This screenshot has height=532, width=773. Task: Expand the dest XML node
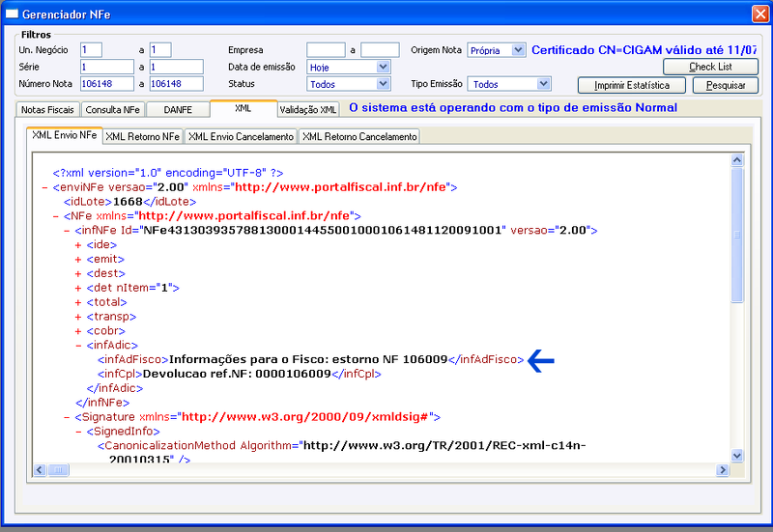[x=78, y=273]
